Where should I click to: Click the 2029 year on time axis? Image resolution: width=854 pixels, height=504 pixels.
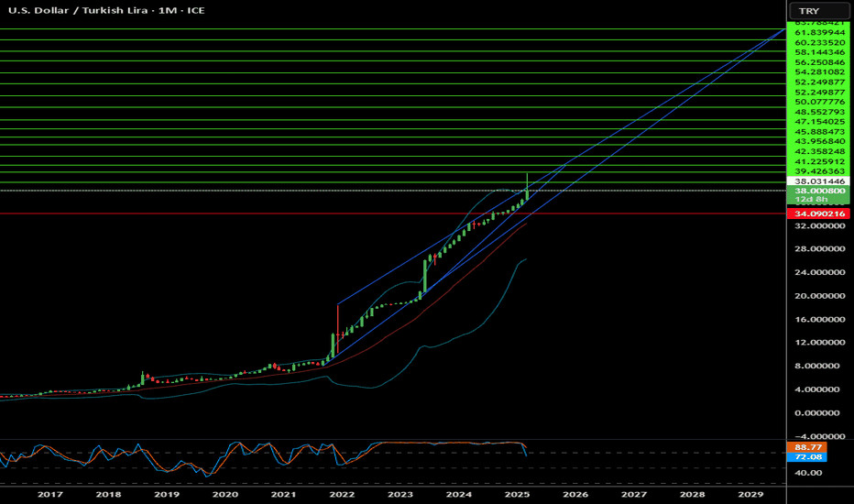(x=750, y=494)
